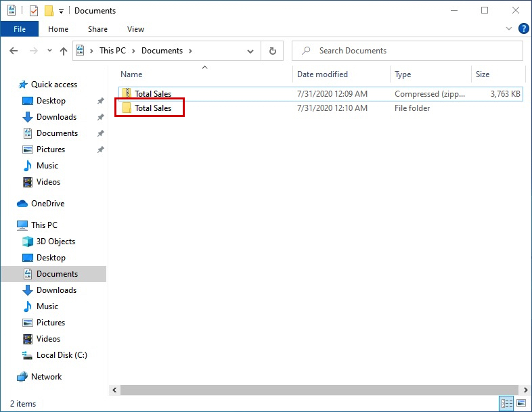532x412 pixels.
Task: Open Local Disk (C:) in navigation pane
Action: click(62, 355)
